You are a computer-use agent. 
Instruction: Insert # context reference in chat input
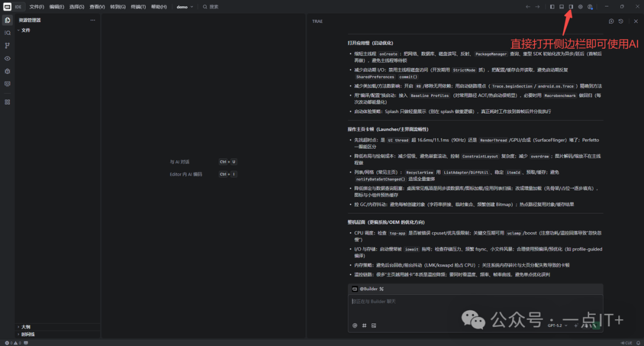click(364, 326)
